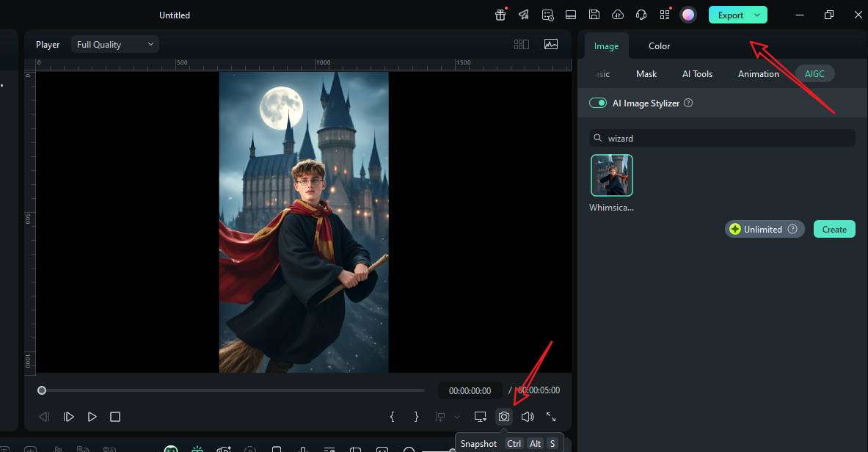The width and height of the screenshot is (868, 452).
Task: Set the mark in point brace
Action: [x=393, y=417]
